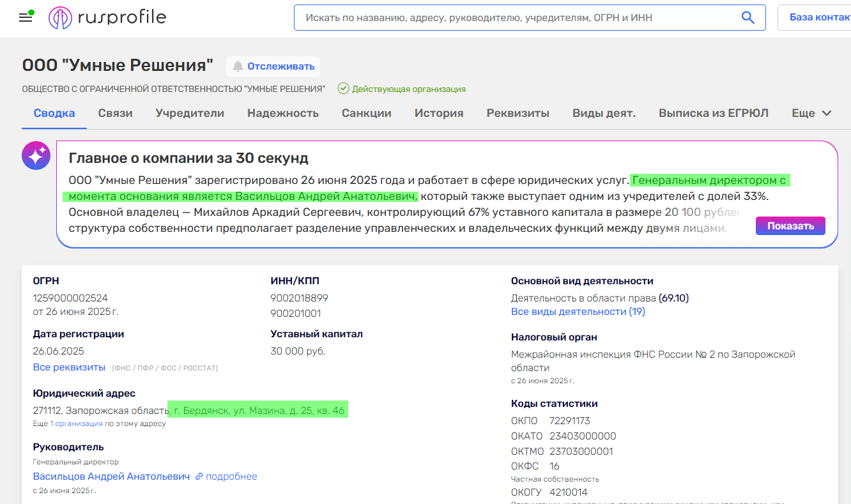Open the hamburger menu
The width and height of the screenshot is (851, 504).
click(26, 17)
